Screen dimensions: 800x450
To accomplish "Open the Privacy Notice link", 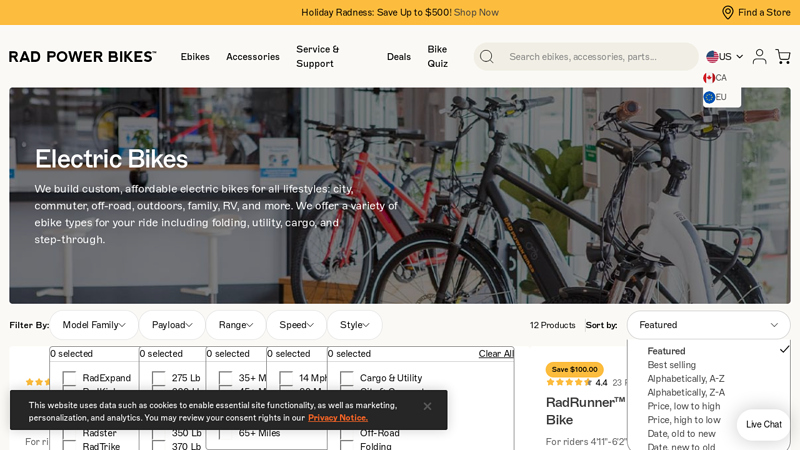I will (x=337, y=418).
